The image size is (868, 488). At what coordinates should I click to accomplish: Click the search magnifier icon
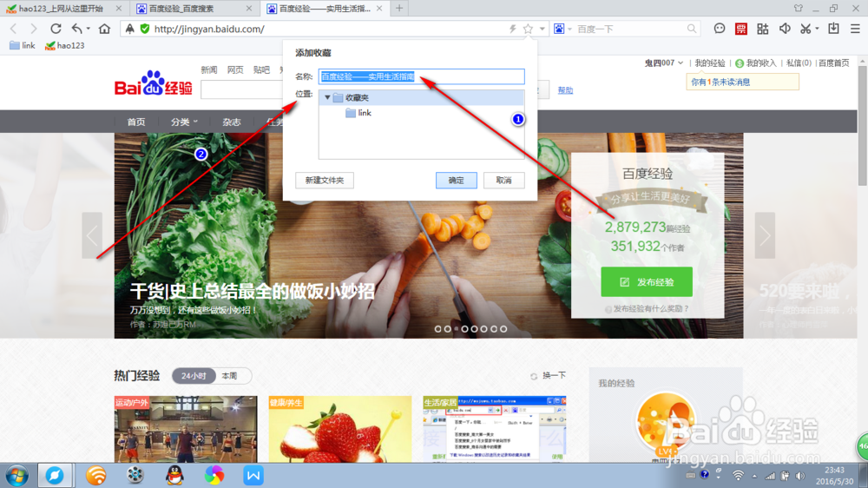(x=692, y=29)
